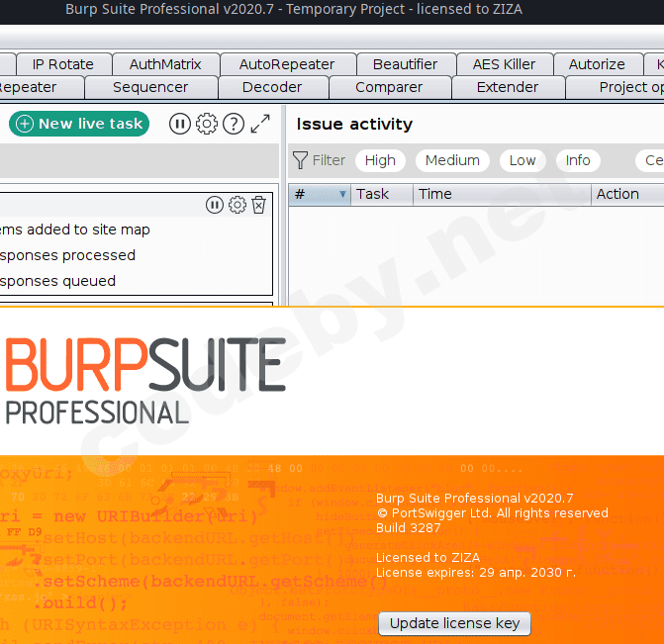Switch to the Decoder tab

272,87
